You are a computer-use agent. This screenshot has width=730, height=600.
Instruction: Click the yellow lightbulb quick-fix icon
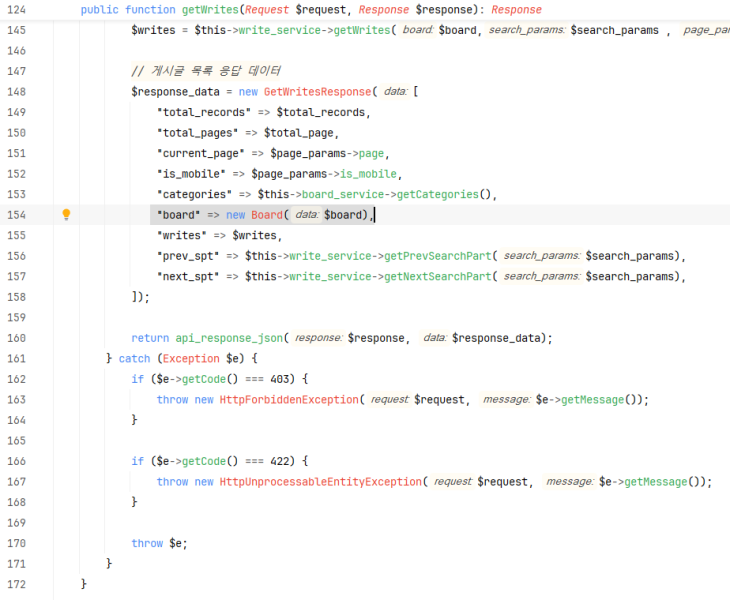click(66, 215)
